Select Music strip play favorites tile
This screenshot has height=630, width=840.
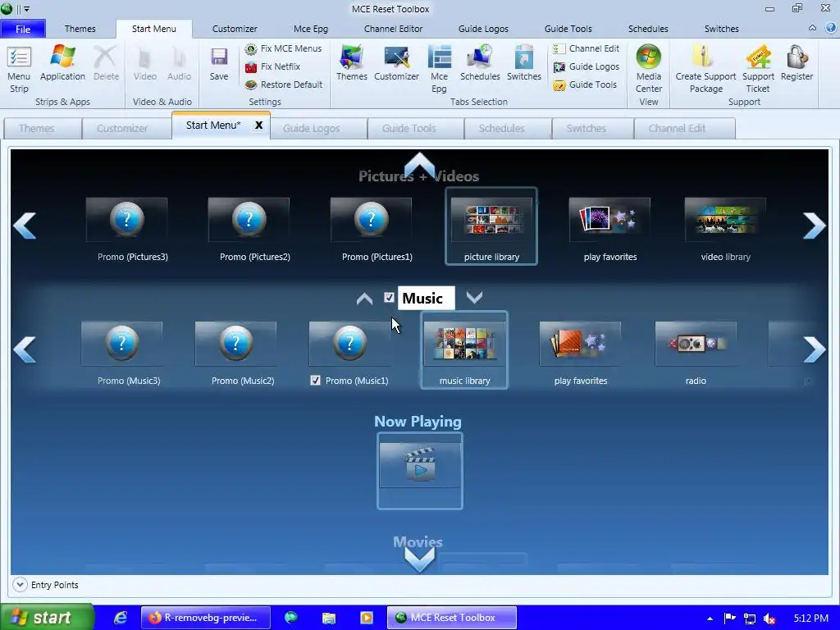pyautogui.click(x=580, y=354)
